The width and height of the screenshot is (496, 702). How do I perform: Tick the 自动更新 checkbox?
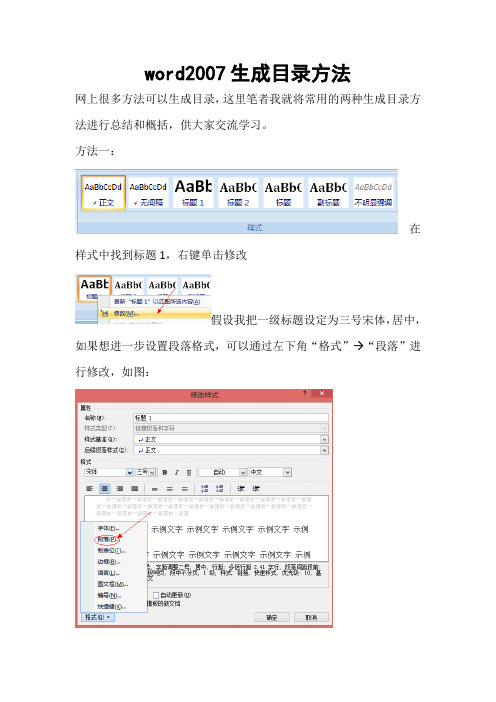pyautogui.click(x=156, y=595)
